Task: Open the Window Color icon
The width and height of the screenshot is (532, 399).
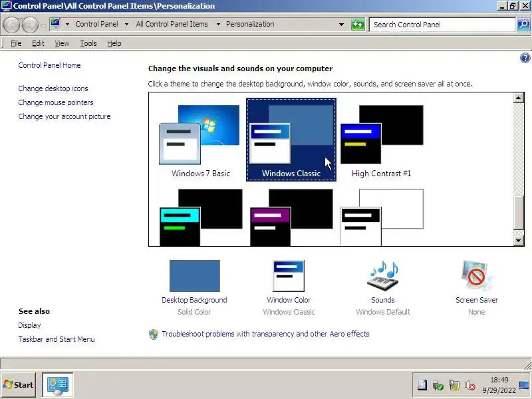Action: [289, 275]
